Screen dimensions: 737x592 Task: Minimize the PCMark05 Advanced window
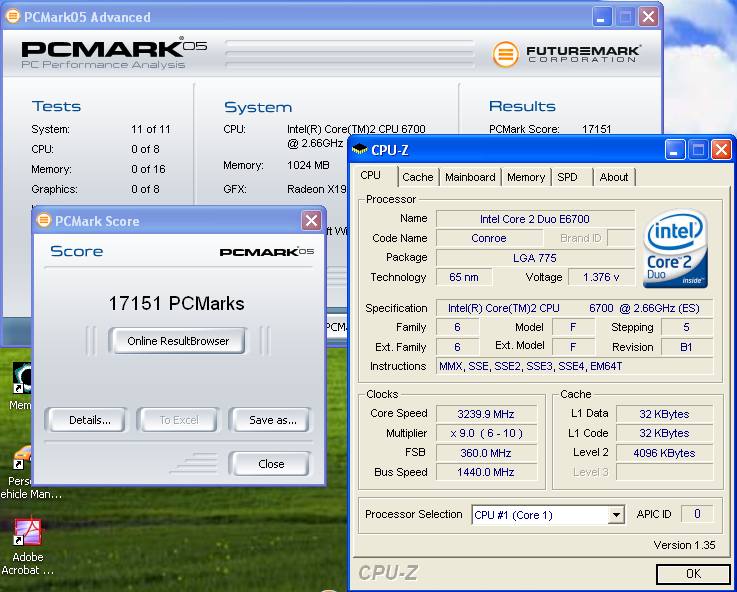[x=602, y=17]
